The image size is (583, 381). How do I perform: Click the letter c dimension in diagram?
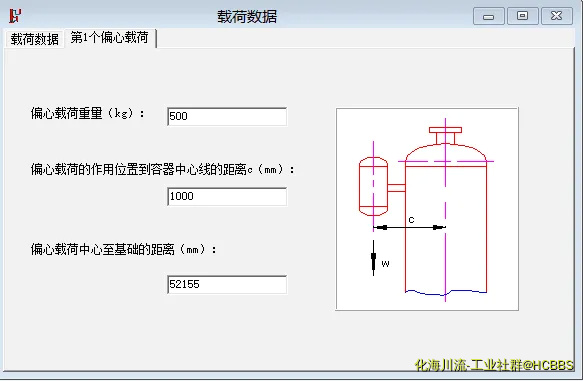(411, 220)
